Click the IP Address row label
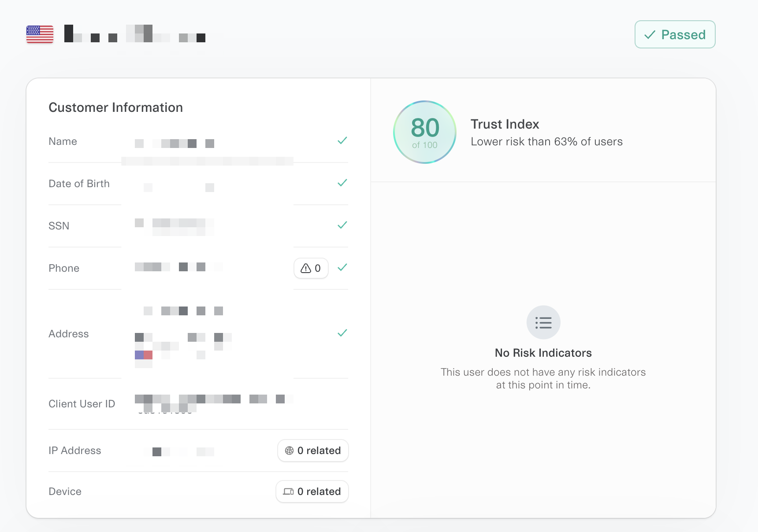The image size is (758, 532). (74, 451)
